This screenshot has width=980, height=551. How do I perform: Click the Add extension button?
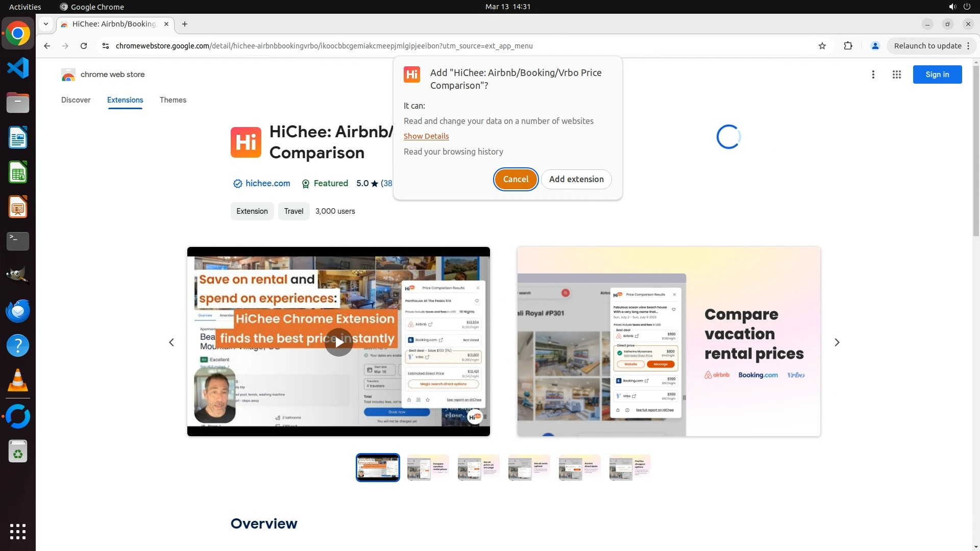(576, 179)
